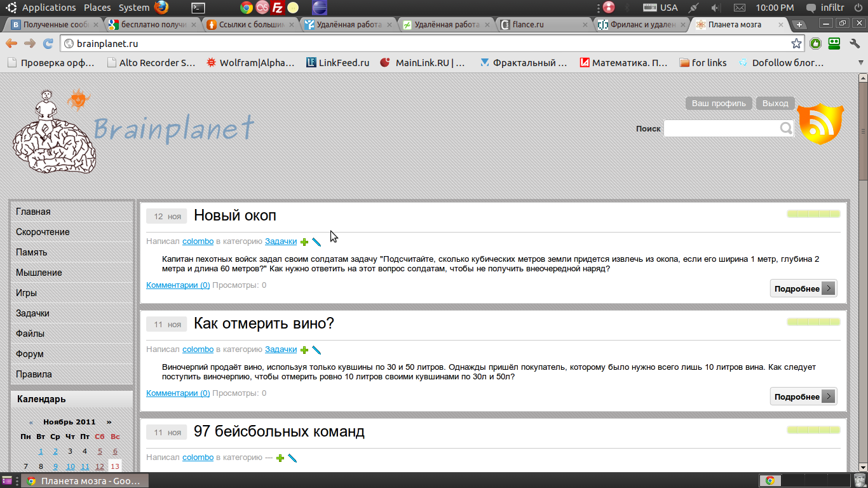Open Chrome's wrench settings menu
Image resolution: width=868 pixels, height=488 pixels.
(x=855, y=44)
